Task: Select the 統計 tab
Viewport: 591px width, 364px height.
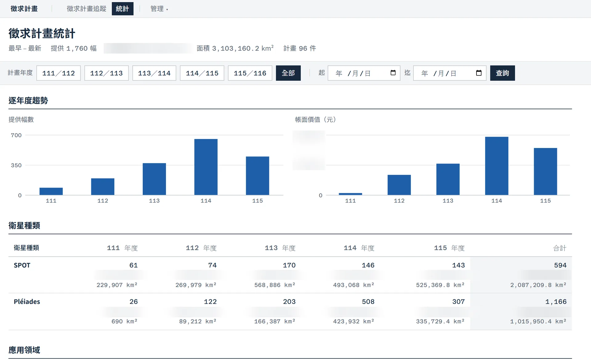Action: pos(123,9)
